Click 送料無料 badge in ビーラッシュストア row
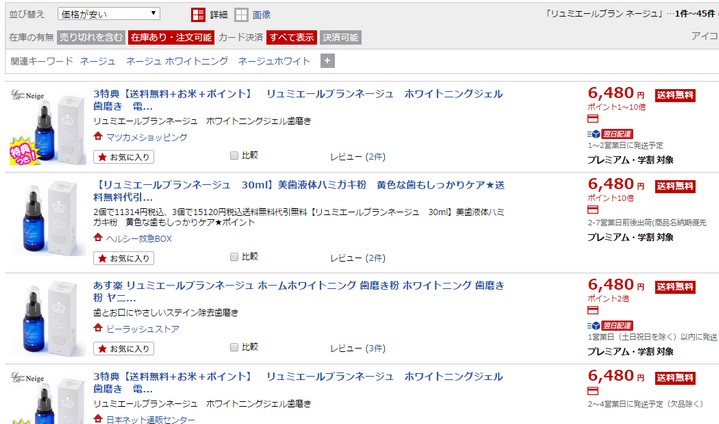 pyautogui.click(x=675, y=287)
